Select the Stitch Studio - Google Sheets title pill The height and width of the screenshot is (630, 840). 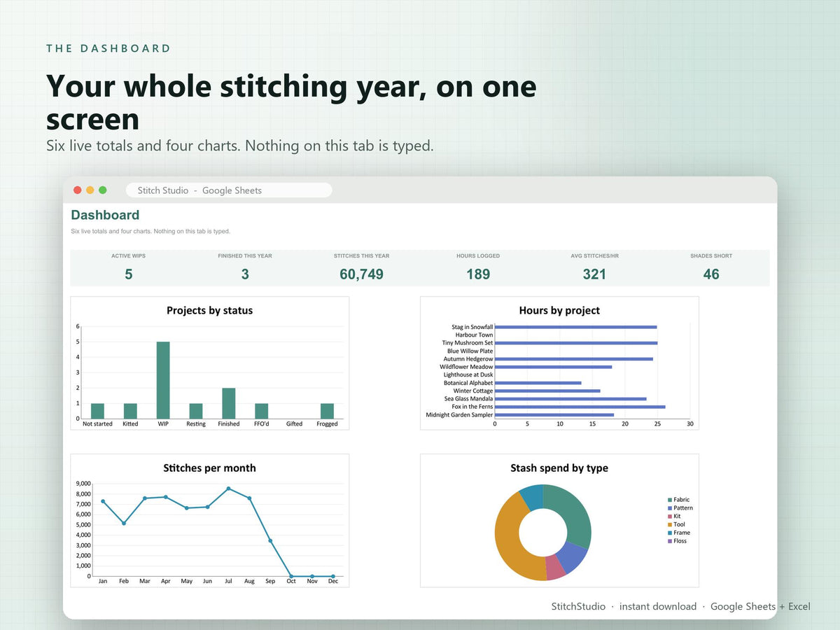pyautogui.click(x=229, y=190)
